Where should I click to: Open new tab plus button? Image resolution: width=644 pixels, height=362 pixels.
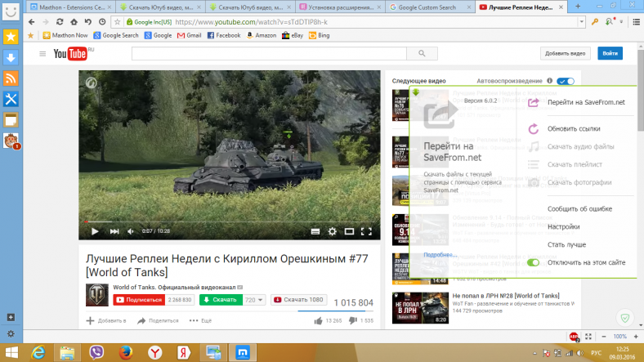[578, 7]
